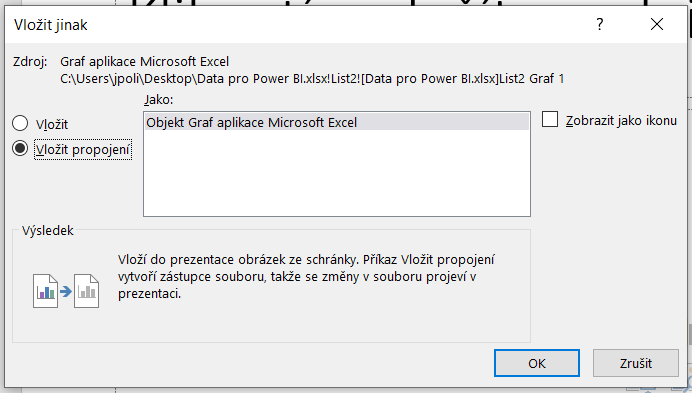Select Objekt Graf aplikace Microsoft Excel entry

coord(337,122)
